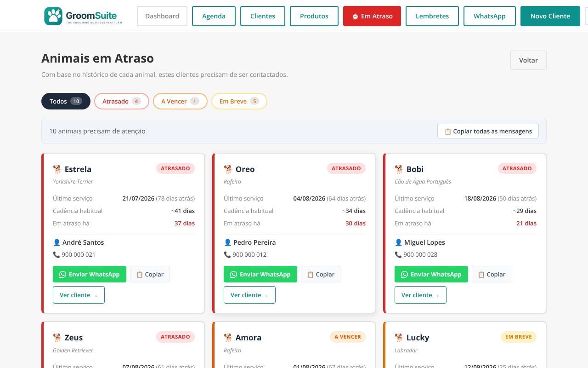588x368 pixels.
Task: Click the person icon next to André Santos
Action: click(57, 242)
